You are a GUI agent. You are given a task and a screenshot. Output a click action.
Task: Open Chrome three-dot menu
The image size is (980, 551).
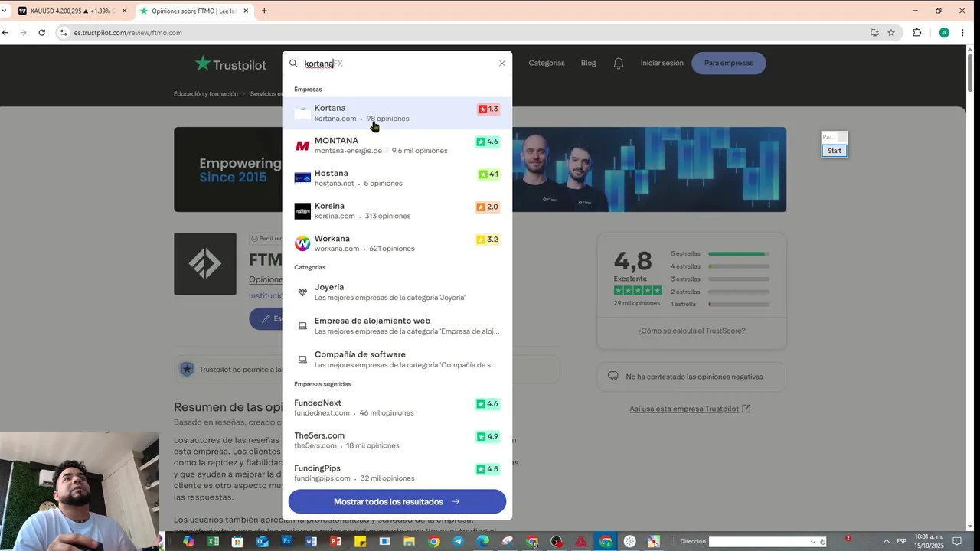[962, 33]
